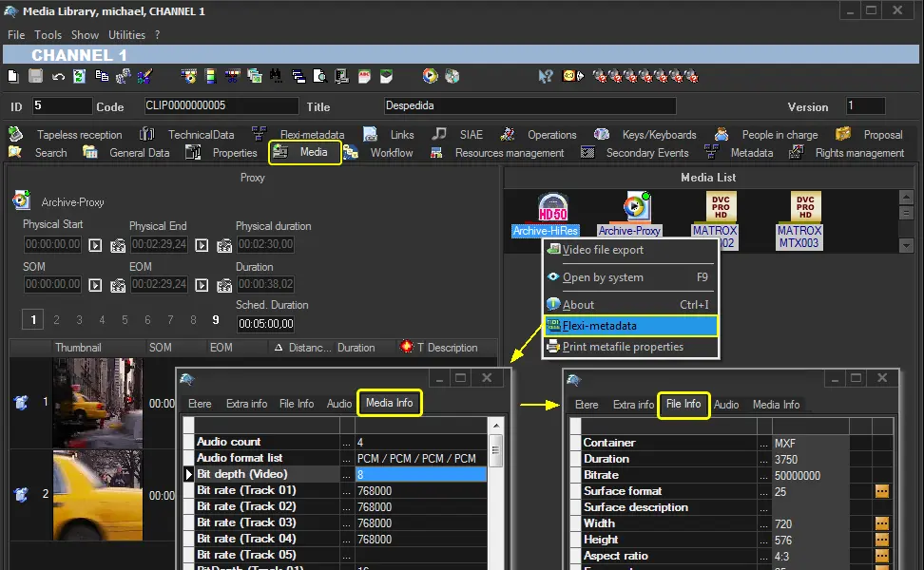This screenshot has width=924, height=570.
Task: Click the Sched. Duration time field
Action: click(266, 324)
